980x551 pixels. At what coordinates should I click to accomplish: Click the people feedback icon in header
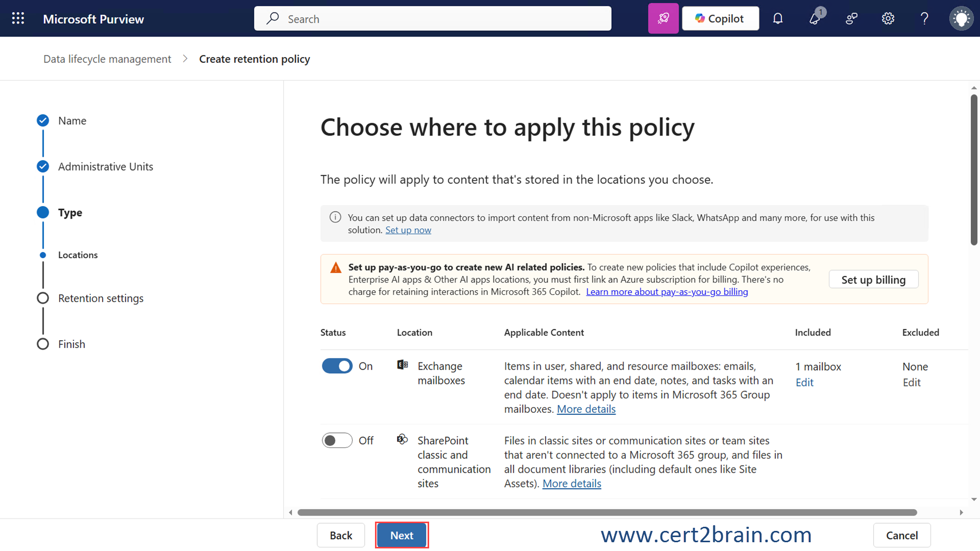852,19
